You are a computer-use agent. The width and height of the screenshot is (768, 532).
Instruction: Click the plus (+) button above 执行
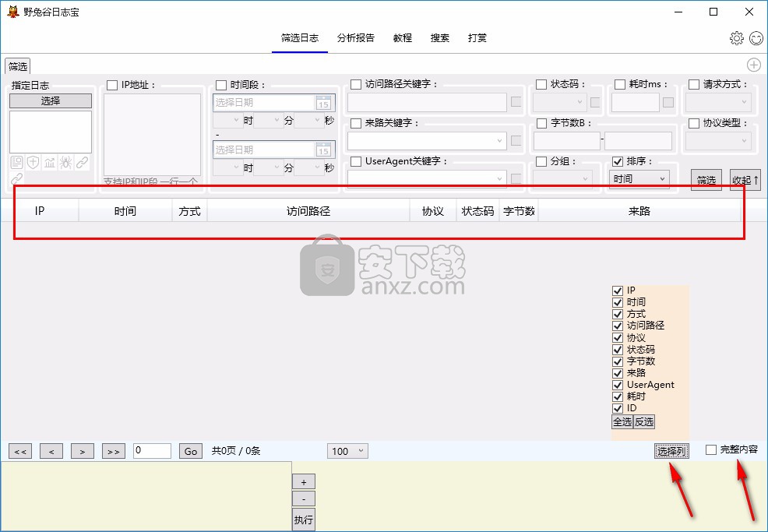pos(304,482)
